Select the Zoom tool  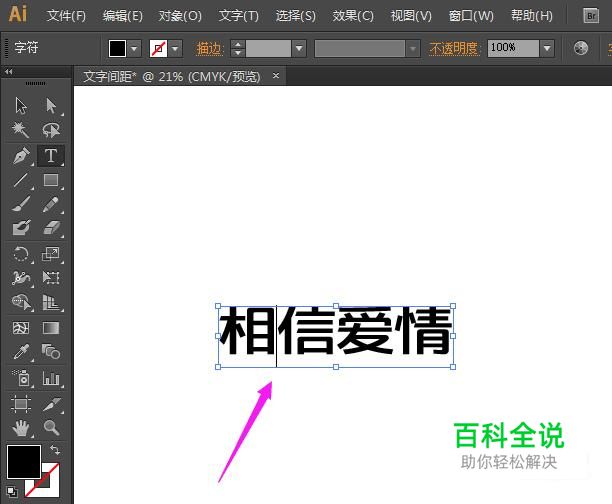pyautogui.click(x=51, y=428)
